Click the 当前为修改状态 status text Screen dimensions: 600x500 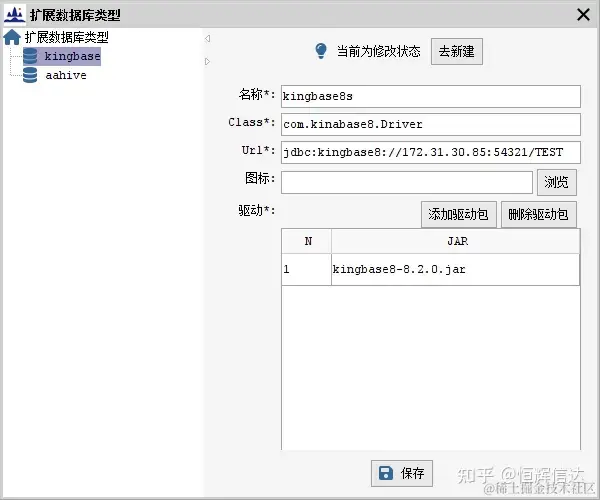378,51
